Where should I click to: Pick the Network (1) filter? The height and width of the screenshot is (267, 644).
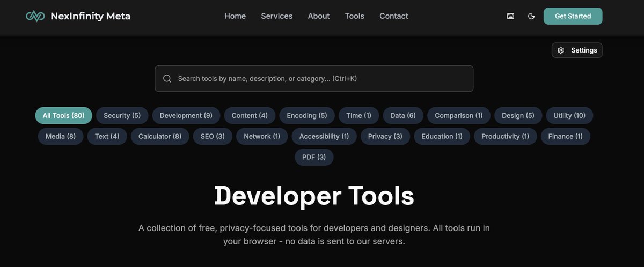click(x=262, y=136)
